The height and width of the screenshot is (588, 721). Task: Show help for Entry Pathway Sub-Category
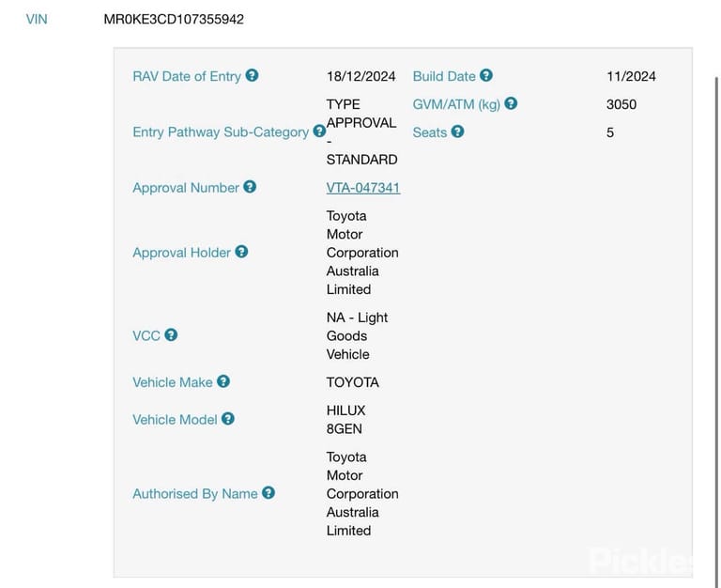319,132
